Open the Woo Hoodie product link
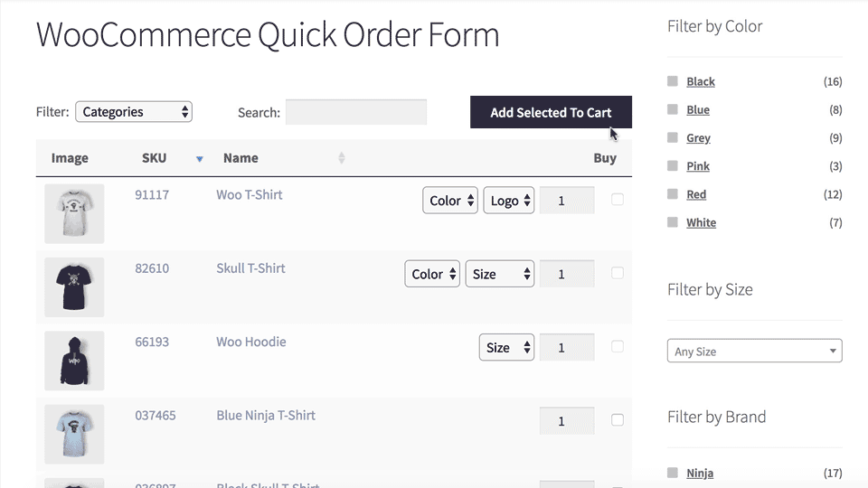The image size is (868, 488). tap(251, 342)
